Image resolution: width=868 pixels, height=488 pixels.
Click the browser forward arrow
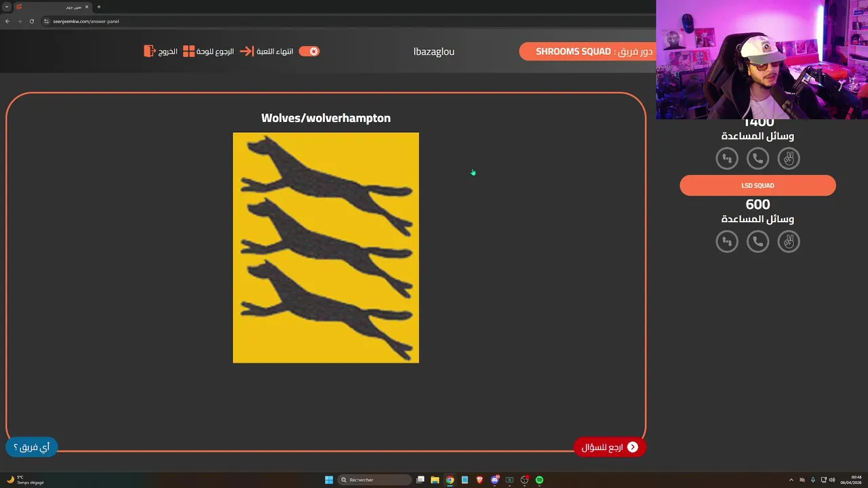(x=19, y=21)
